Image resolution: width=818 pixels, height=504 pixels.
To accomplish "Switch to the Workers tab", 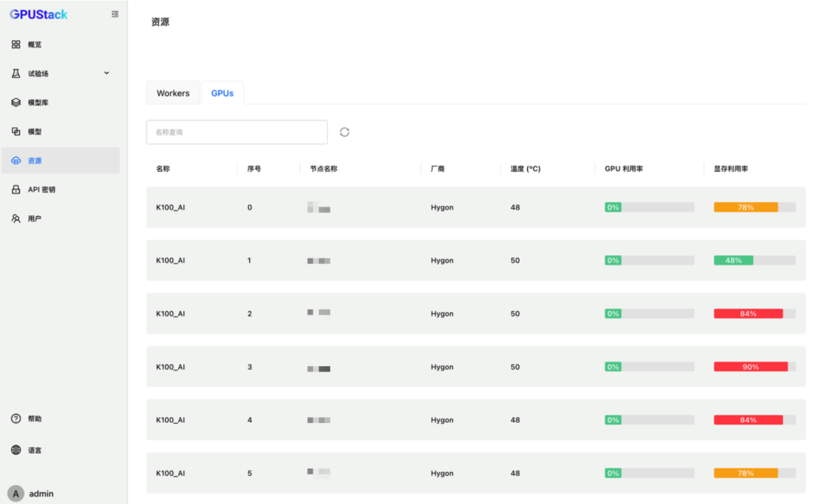I will pyautogui.click(x=173, y=93).
